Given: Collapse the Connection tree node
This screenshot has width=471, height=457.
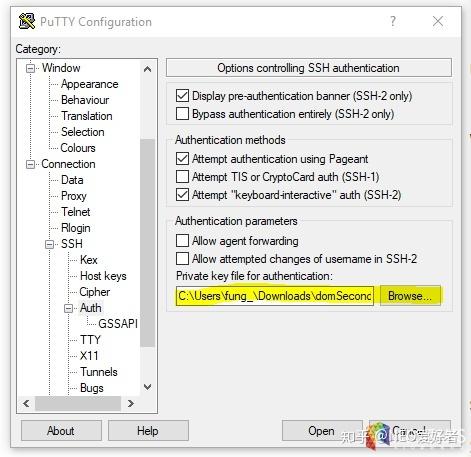Looking at the screenshot, I should 30,164.
